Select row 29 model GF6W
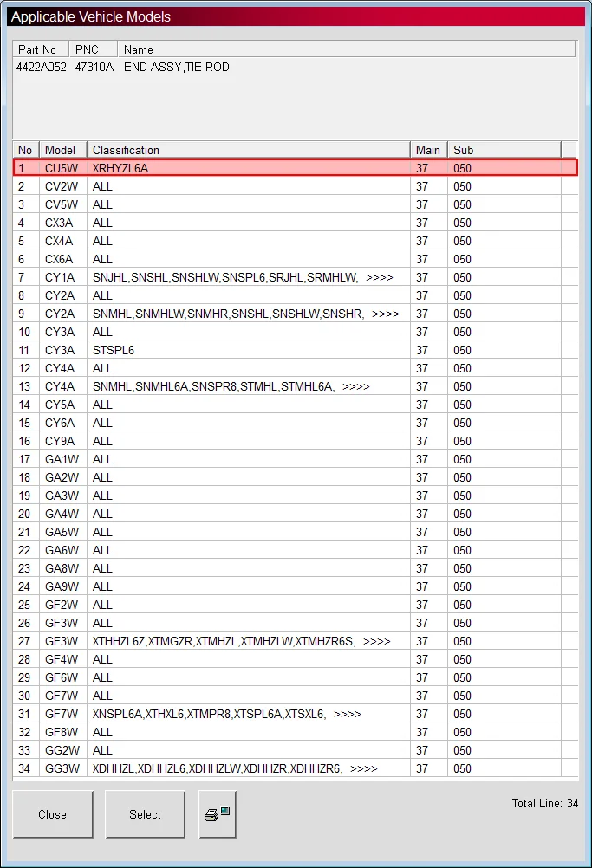This screenshot has height=868, width=592. [x=62, y=677]
